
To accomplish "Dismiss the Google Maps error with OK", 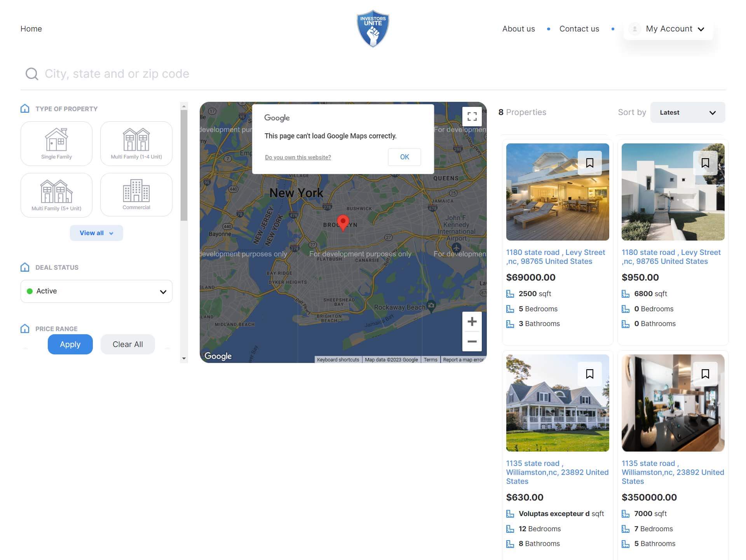I will [x=404, y=157].
